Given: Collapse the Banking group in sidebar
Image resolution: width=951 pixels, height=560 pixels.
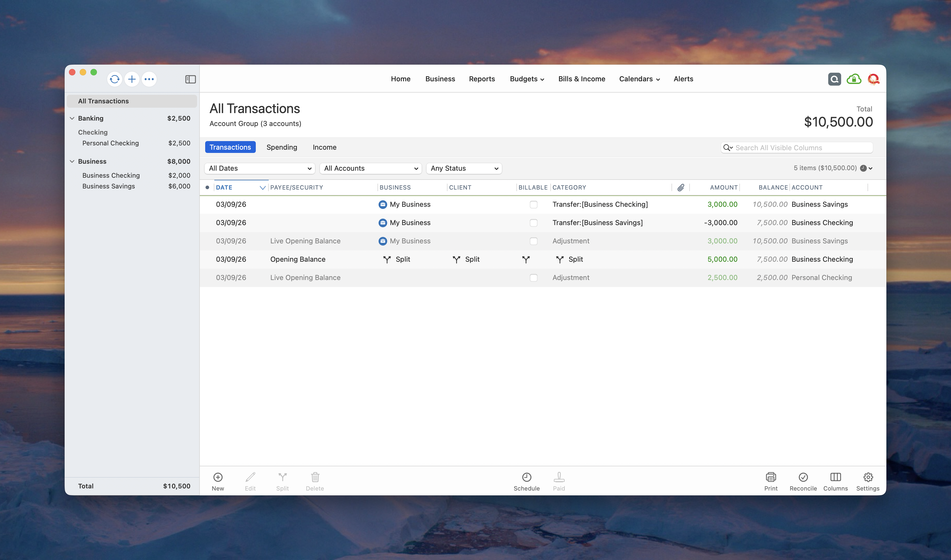Looking at the screenshot, I should pos(72,118).
